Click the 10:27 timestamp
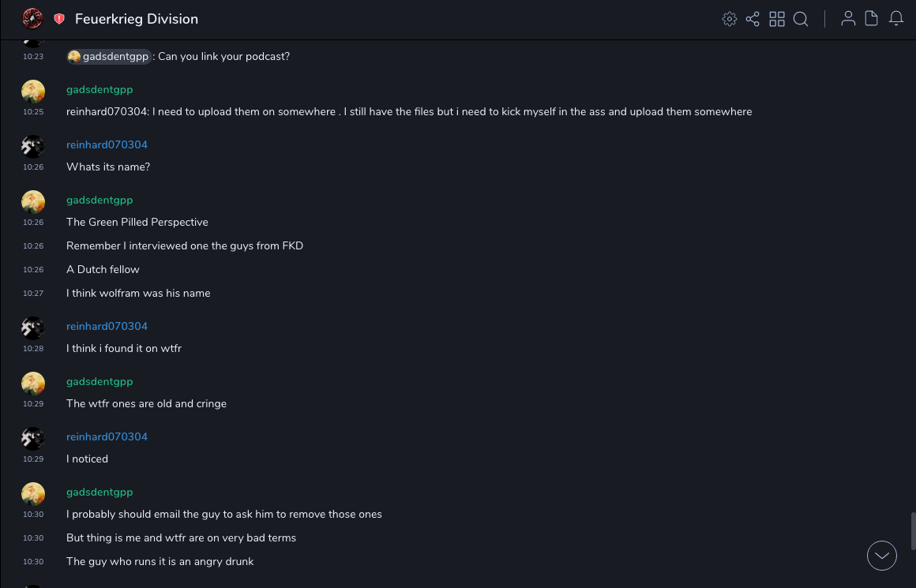Screen dimensions: 916x588 33,294
